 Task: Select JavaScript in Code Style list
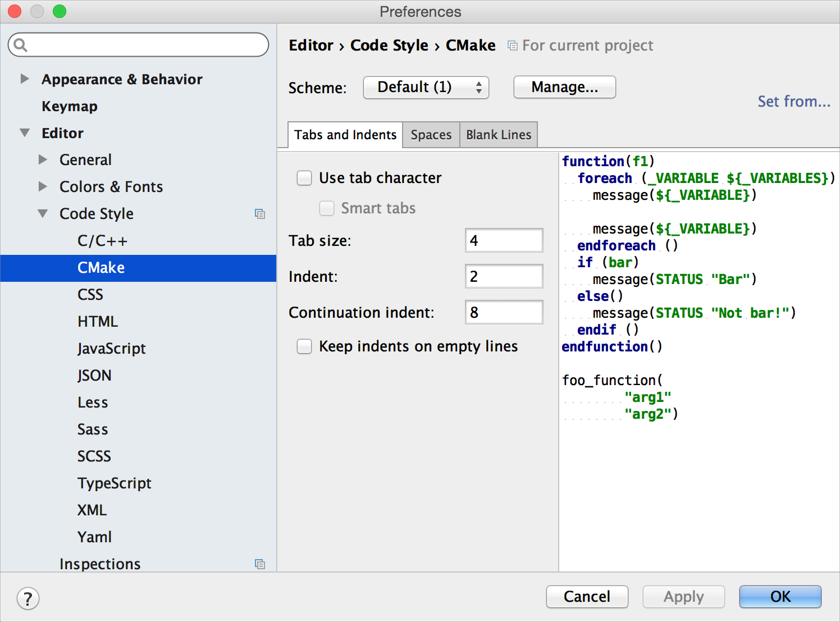click(111, 349)
